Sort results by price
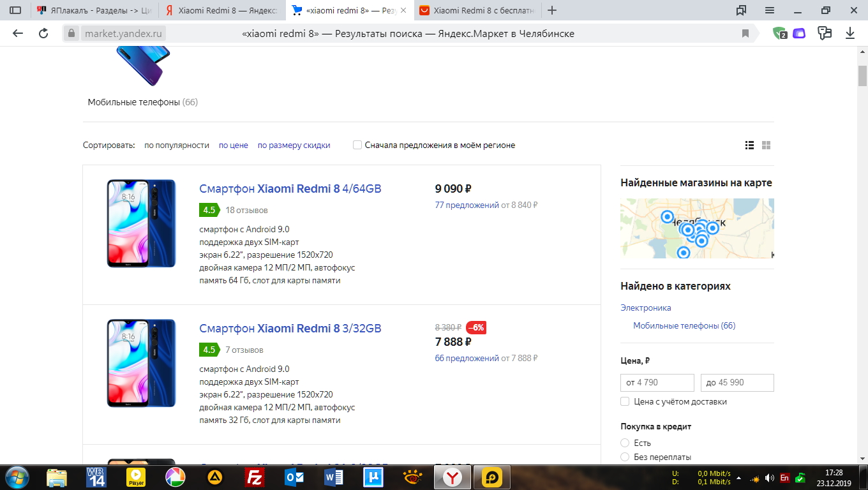868x490 pixels. (x=233, y=145)
